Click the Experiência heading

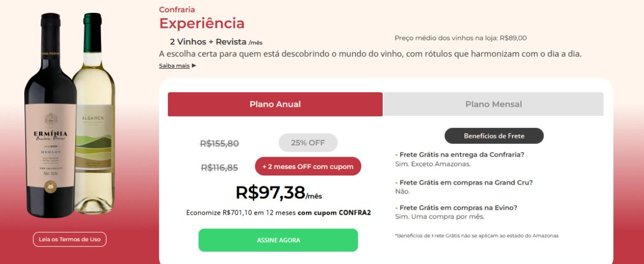[202, 24]
